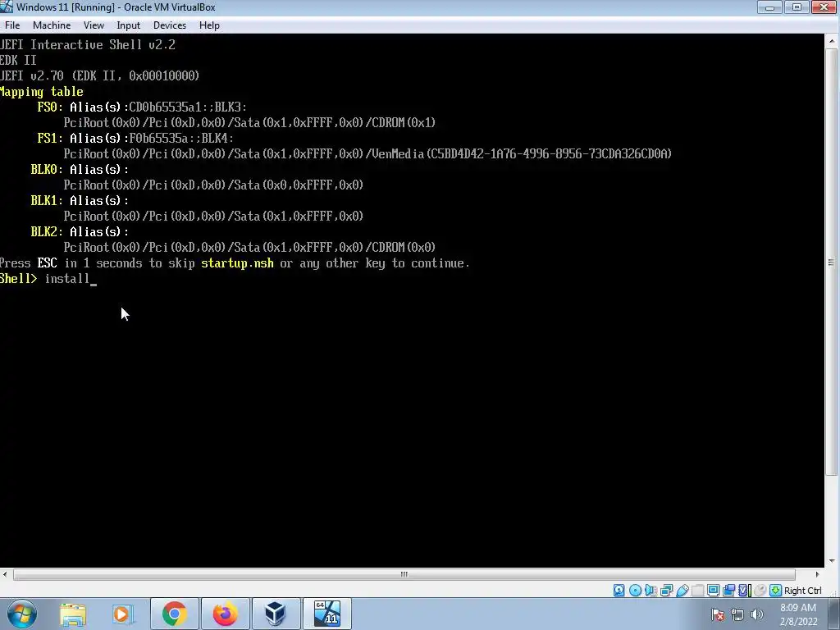Click the 'BLK2:' mapping label
This screenshot has height=630, width=840.
(x=47, y=231)
